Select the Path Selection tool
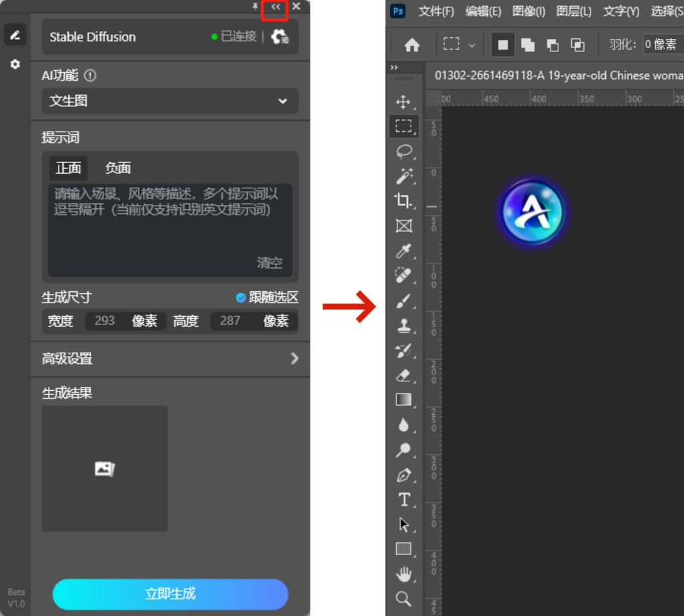 pos(403,524)
